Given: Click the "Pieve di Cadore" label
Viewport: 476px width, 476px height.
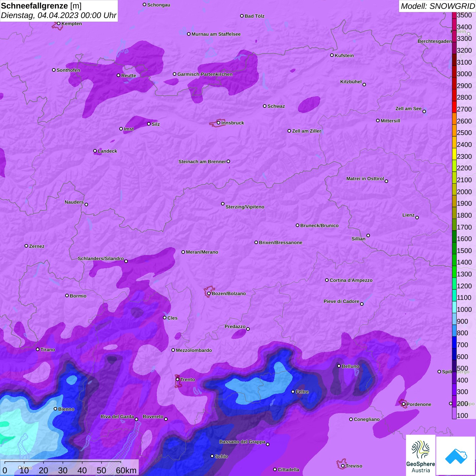Looking at the screenshot, I should (x=341, y=301).
